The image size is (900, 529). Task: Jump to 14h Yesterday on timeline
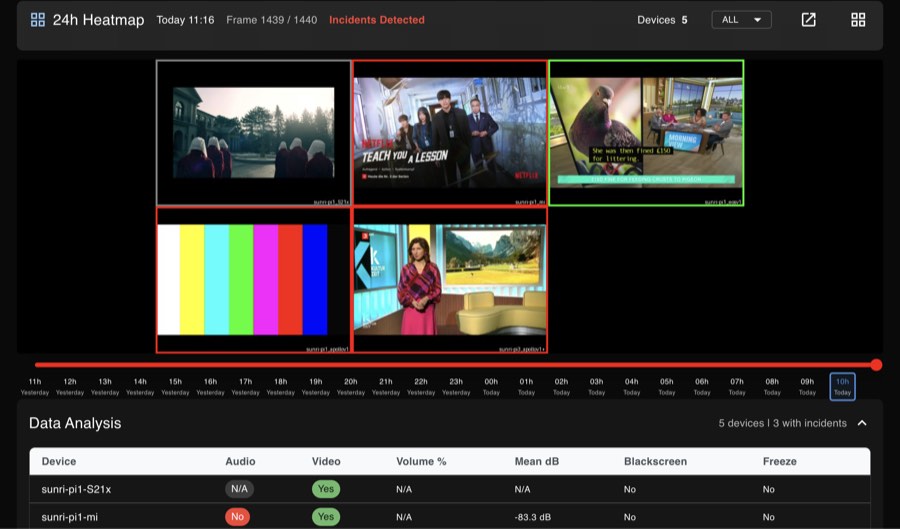pyautogui.click(x=140, y=387)
